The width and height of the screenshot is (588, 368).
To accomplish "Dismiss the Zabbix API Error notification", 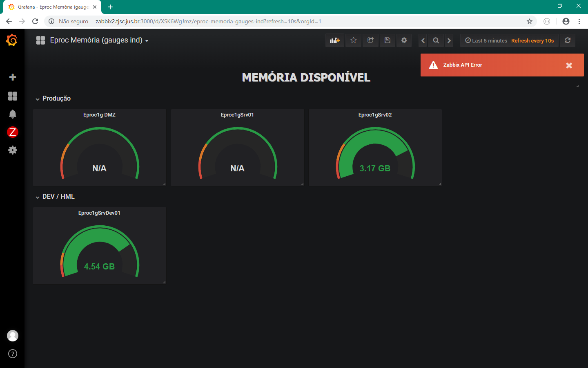I will click(569, 65).
